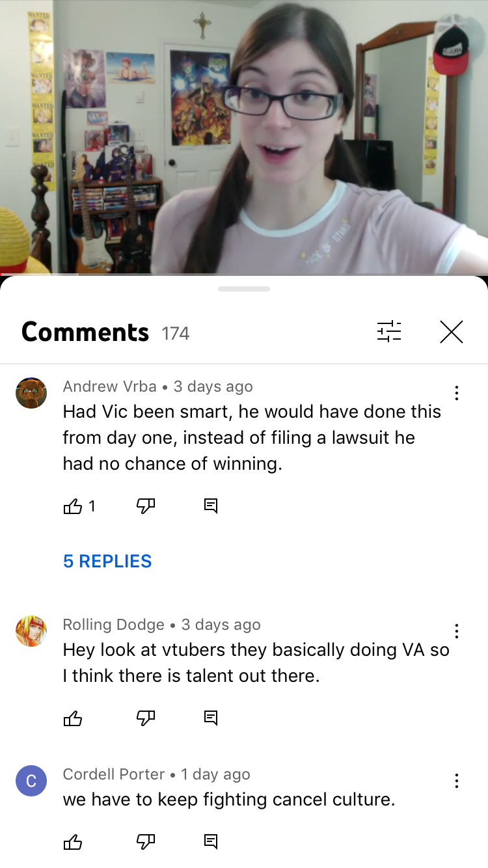Tap the video player area
The height and width of the screenshot is (868, 488).
pyautogui.click(x=244, y=137)
